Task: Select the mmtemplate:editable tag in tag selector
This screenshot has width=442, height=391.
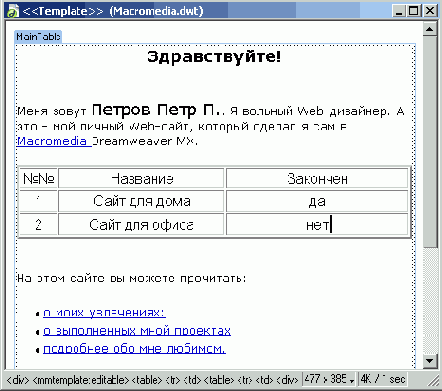Action: [81, 380]
